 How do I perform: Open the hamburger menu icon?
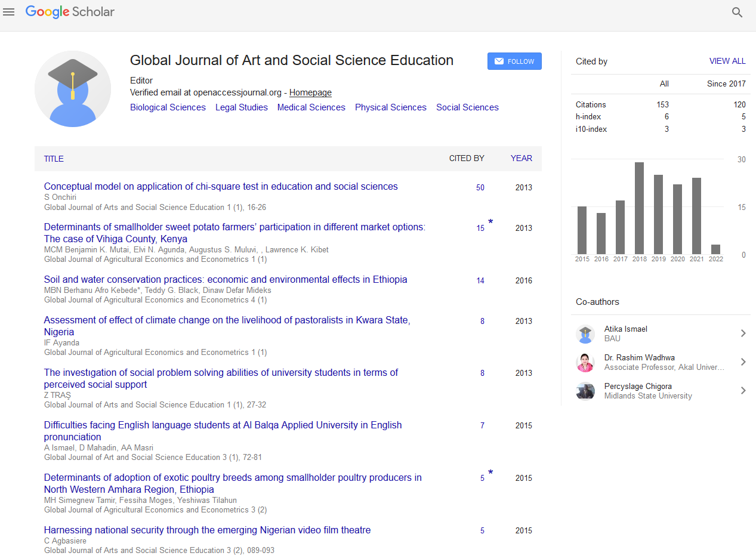(x=8, y=12)
